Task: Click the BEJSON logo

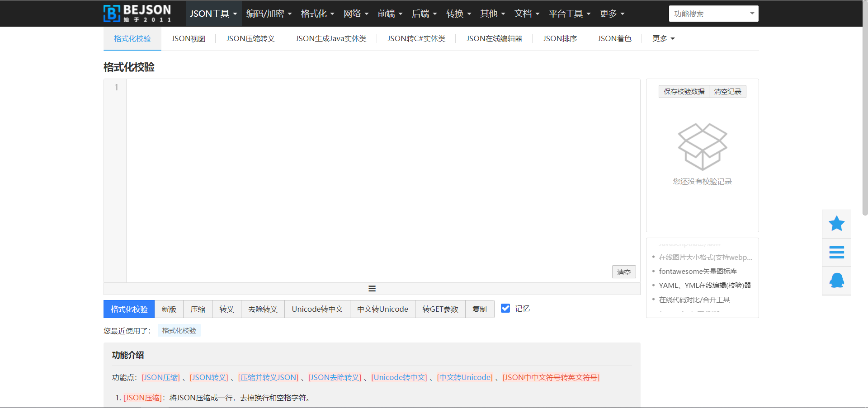Action: pos(137,13)
